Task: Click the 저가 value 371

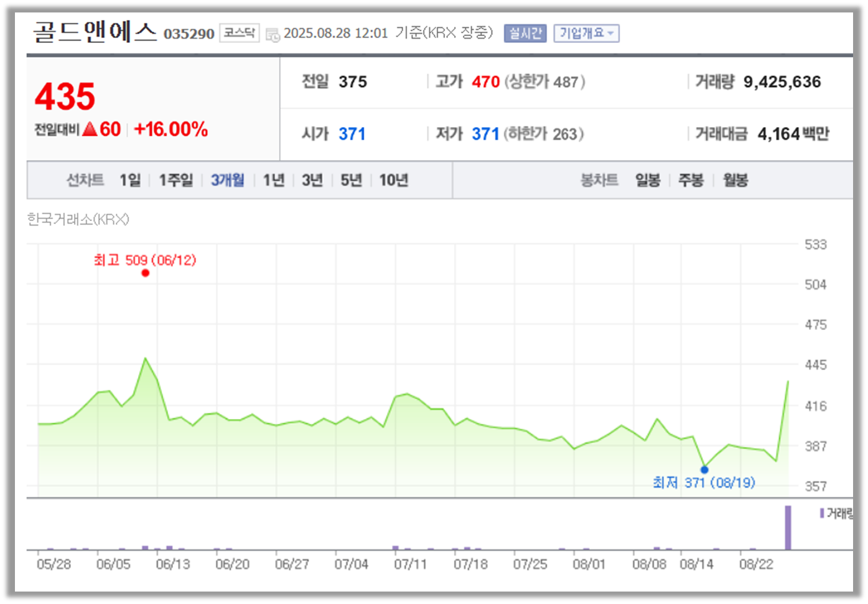Action: (x=485, y=134)
